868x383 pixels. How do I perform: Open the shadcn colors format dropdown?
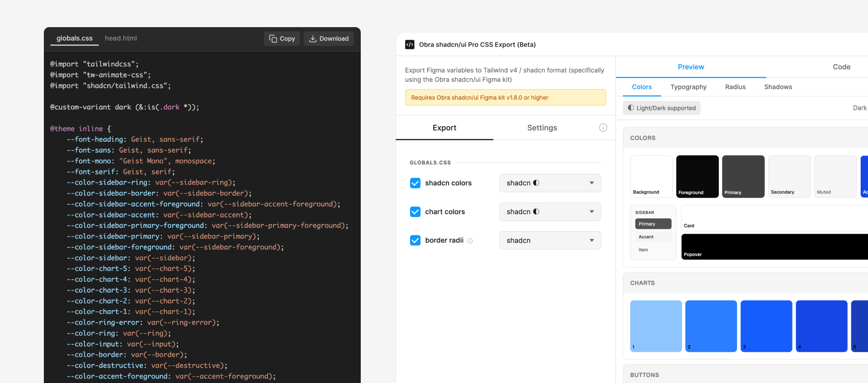[x=550, y=183]
